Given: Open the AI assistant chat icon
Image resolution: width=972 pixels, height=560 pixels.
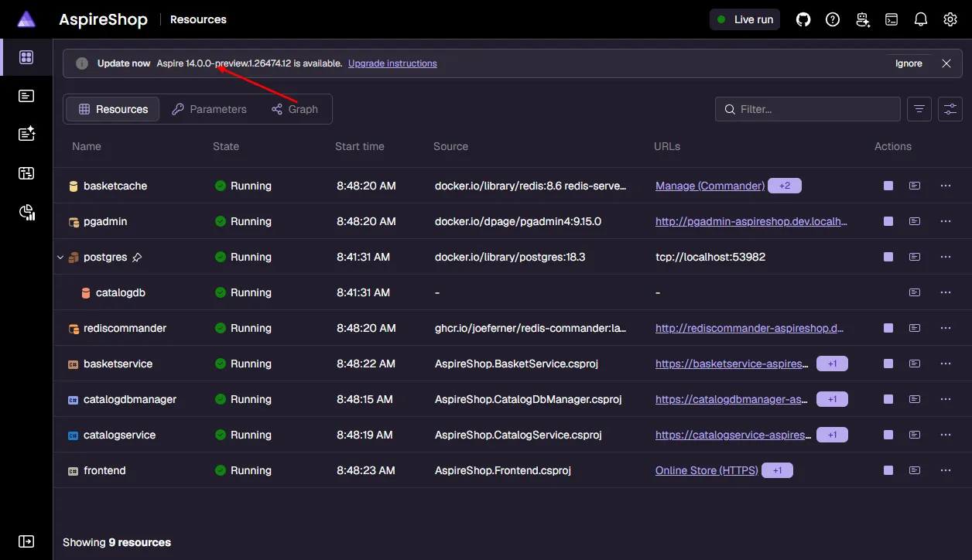Looking at the screenshot, I should coord(863,19).
